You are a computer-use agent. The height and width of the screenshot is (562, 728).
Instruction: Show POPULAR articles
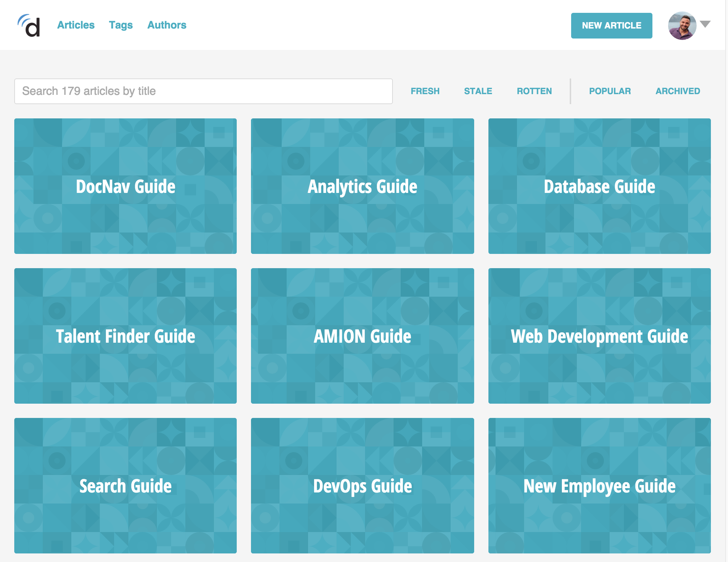tap(610, 91)
